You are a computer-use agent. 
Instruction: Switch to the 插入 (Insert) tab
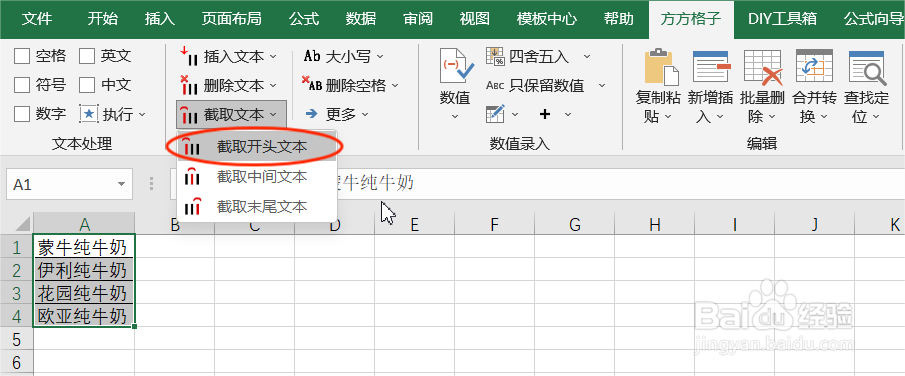160,18
